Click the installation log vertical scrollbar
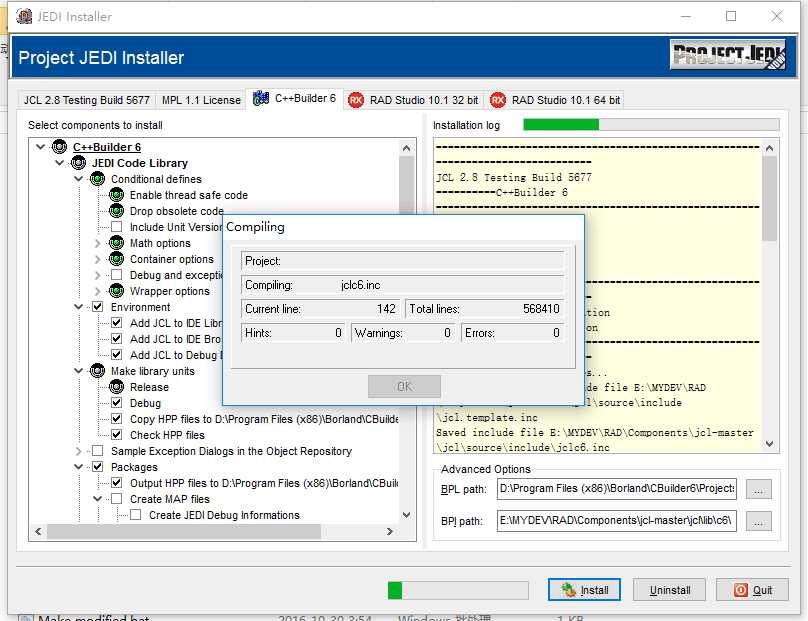 pyautogui.click(x=769, y=296)
